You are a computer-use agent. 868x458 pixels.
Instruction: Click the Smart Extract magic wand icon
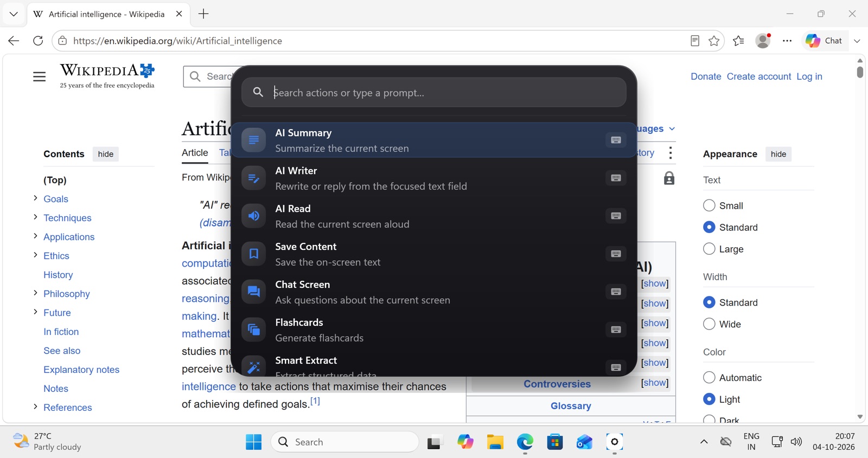253,367
